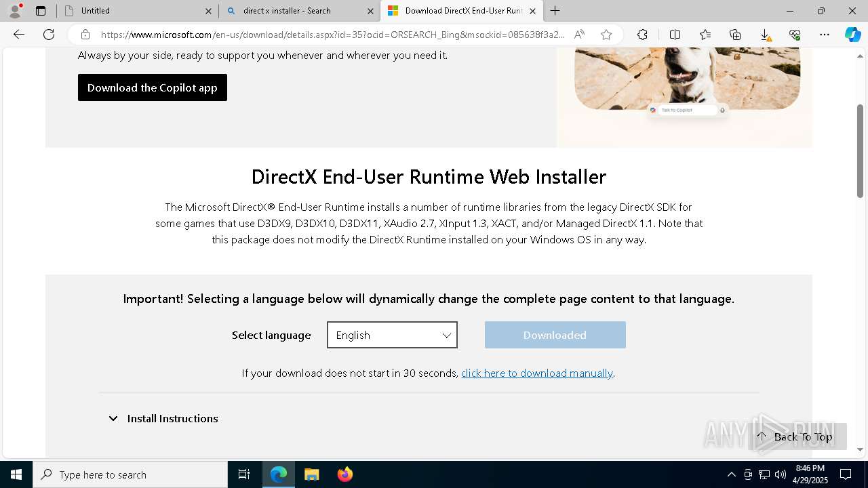868x488 pixels.
Task: Open the Downloads icon in toolbar
Action: [765, 35]
